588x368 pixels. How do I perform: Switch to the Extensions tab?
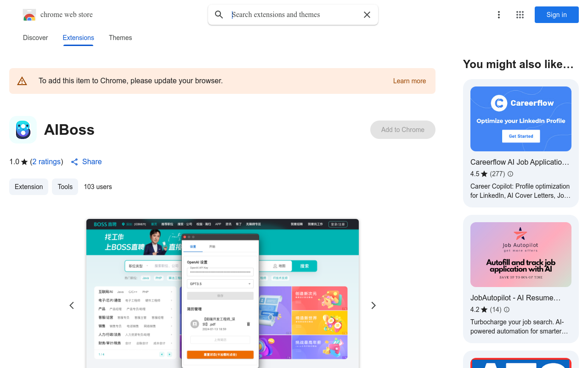point(79,38)
